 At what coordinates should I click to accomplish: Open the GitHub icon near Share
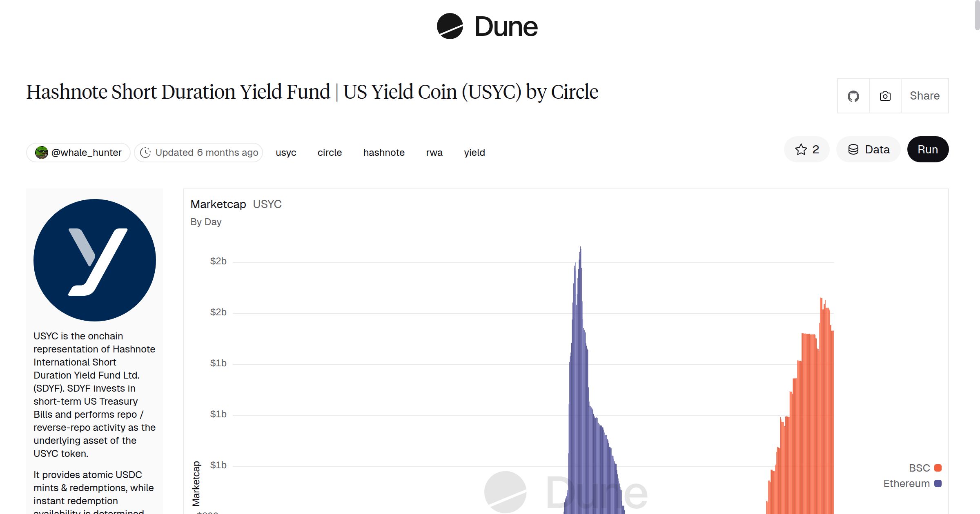(x=853, y=96)
